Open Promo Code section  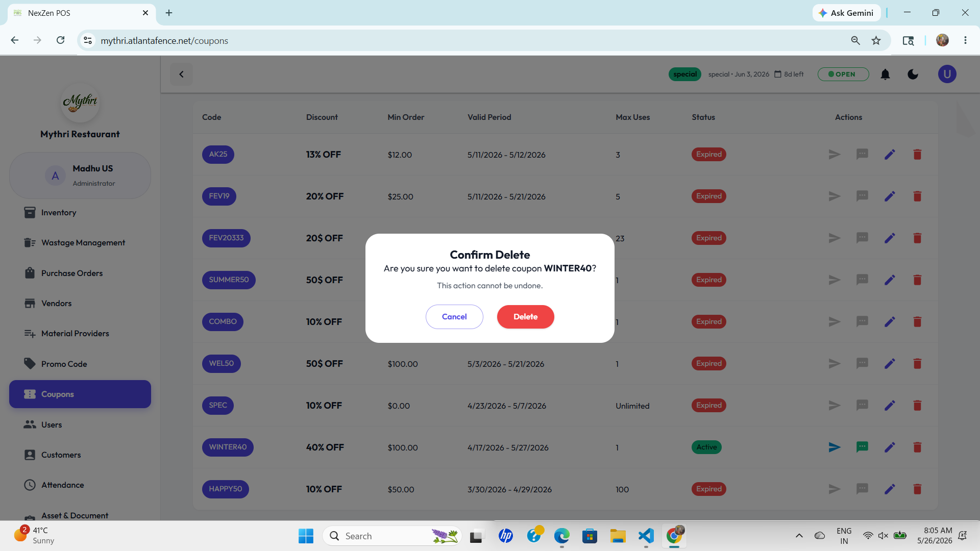click(x=80, y=364)
